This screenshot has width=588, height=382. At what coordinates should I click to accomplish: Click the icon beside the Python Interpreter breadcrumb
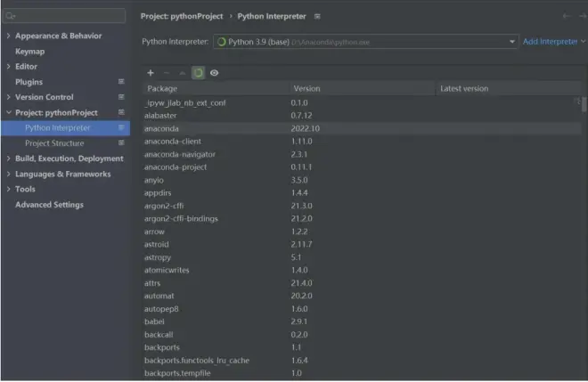tap(317, 17)
